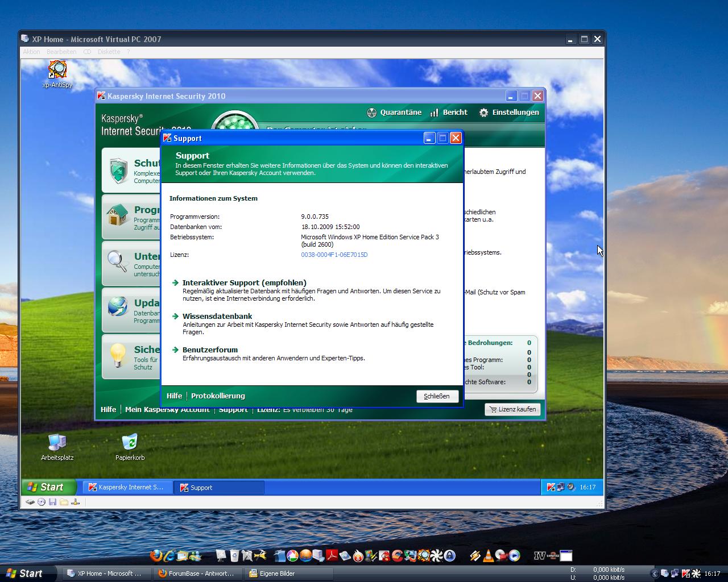Open Quarantäne in Kaspersky main window
The width and height of the screenshot is (728, 582).
[394, 113]
